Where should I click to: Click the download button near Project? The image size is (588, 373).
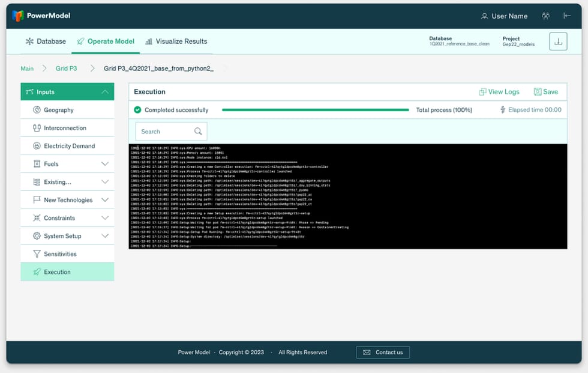pos(558,41)
